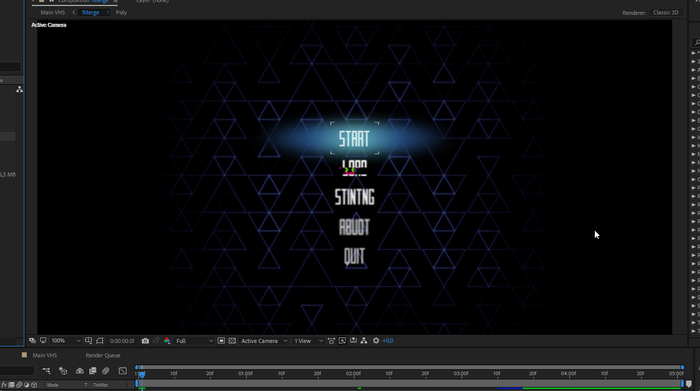Image resolution: width=700 pixels, height=391 pixels.
Task: Click the Classic 3D renderer button
Action: coord(666,12)
